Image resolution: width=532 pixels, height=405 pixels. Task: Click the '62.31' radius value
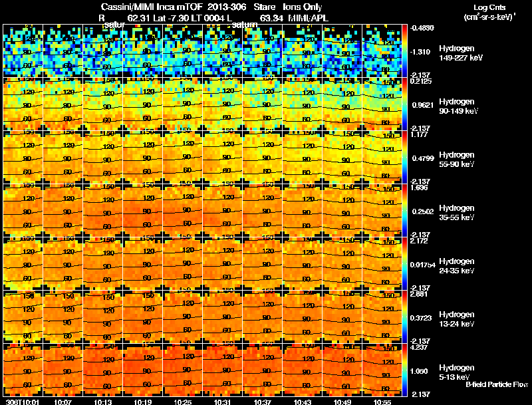(x=138, y=18)
